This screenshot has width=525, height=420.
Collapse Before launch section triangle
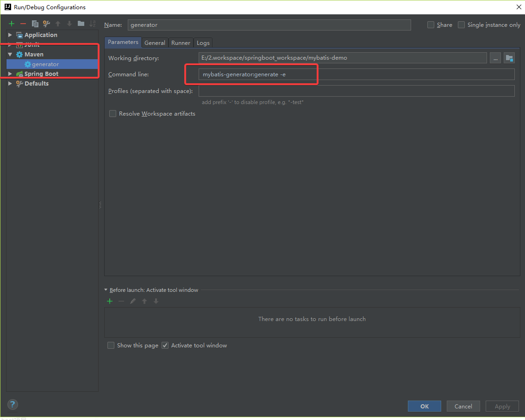click(106, 290)
